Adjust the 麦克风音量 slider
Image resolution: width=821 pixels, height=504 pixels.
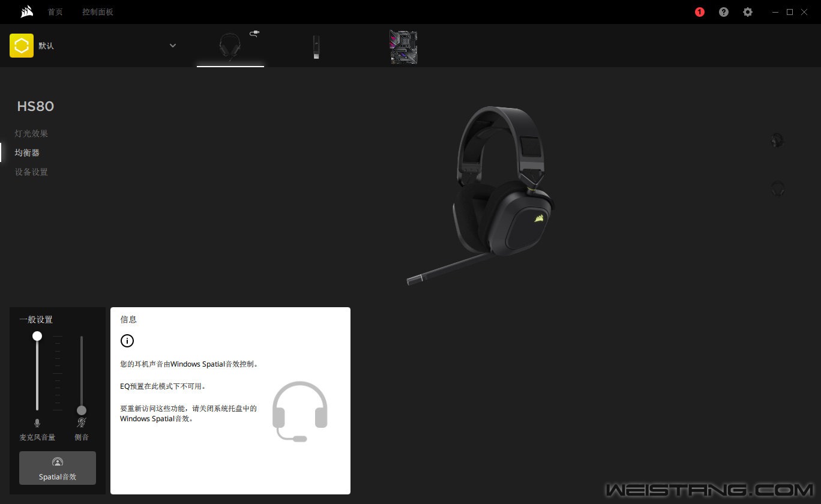tap(37, 337)
